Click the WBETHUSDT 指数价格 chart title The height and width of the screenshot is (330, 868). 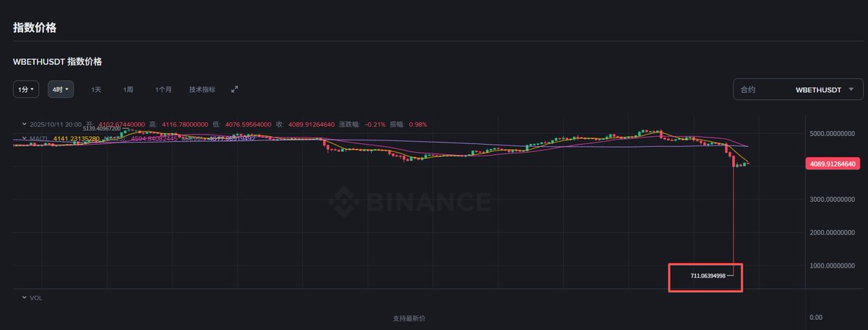coord(57,62)
